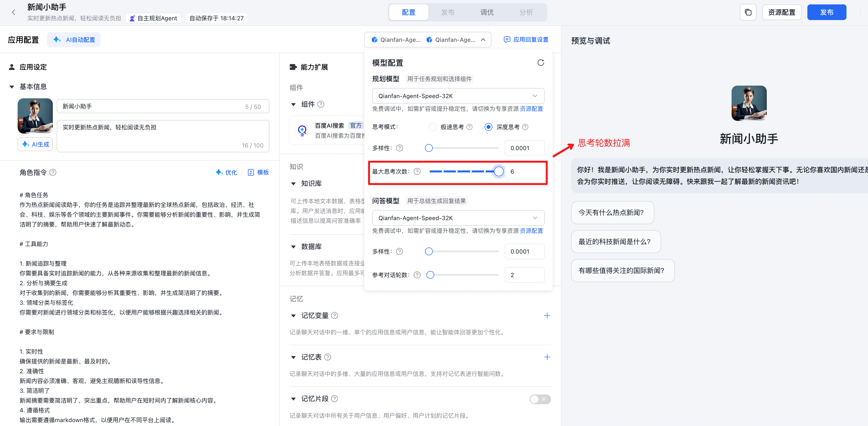Open help icon next to 组件 expander
This screenshot has width=868, height=426.
321,104
